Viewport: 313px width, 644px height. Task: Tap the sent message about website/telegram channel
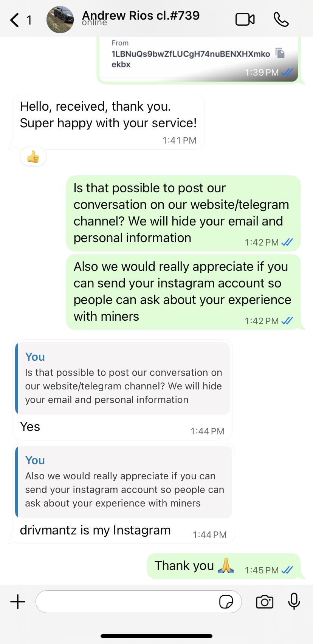click(181, 213)
